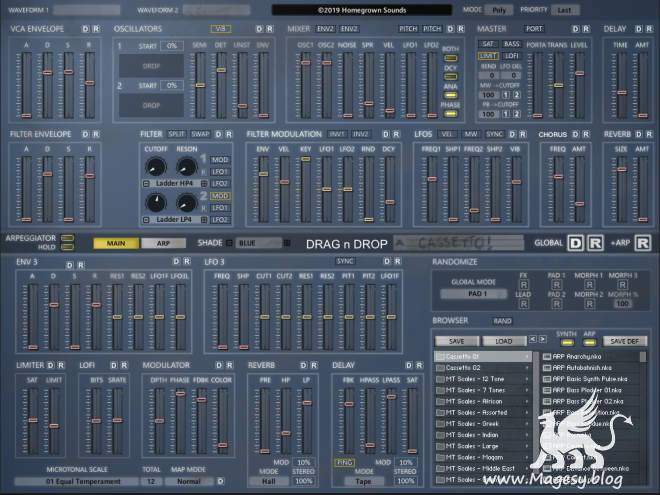Click the SAVE DEF button

pos(625,341)
